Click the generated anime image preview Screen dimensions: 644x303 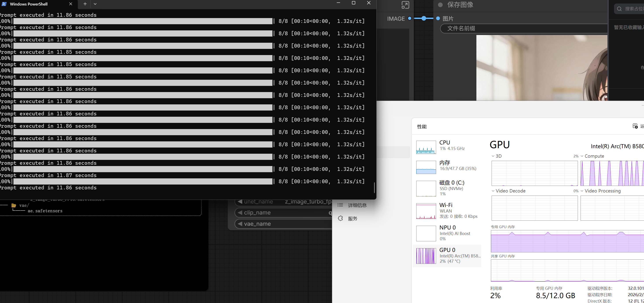[542, 68]
